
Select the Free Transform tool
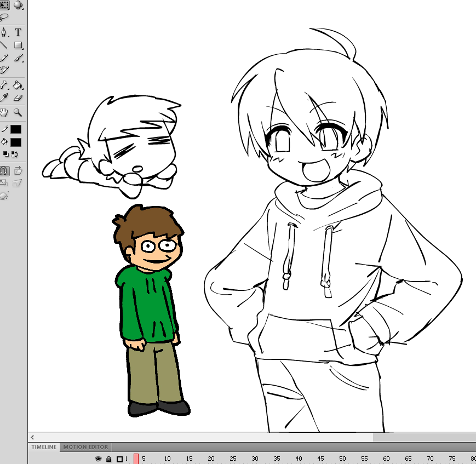coord(4,5)
